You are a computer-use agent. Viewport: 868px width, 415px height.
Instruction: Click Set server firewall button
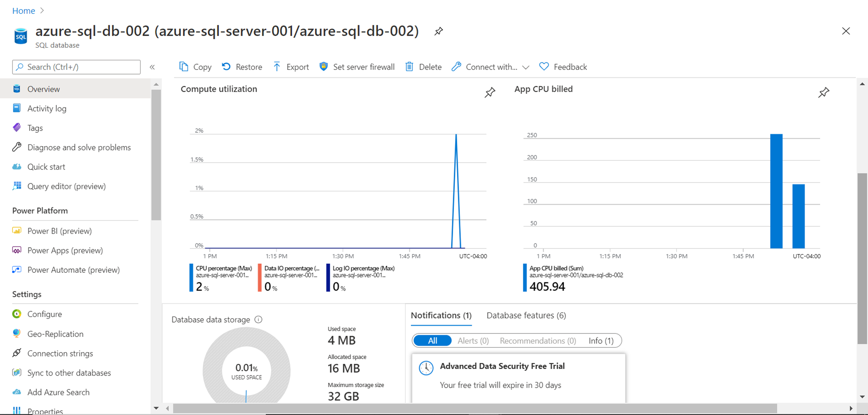click(x=357, y=67)
